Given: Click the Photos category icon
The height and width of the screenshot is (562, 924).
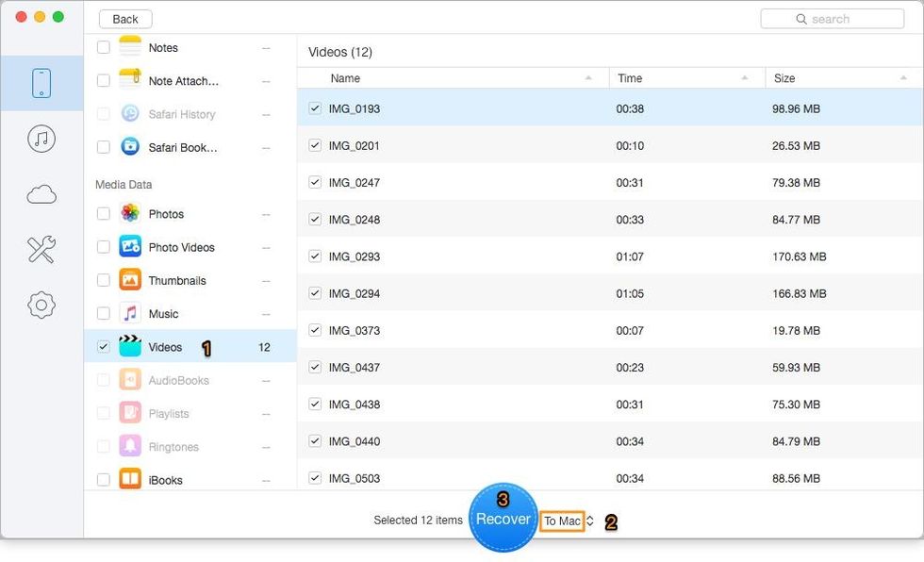Looking at the screenshot, I should 129,214.
